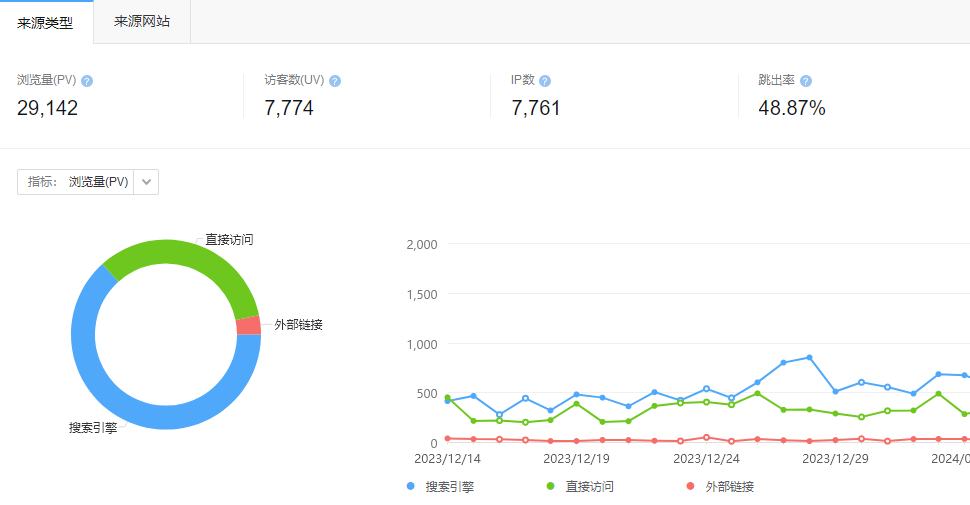The width and height of the screenshot is (970, 505).
Task: Toggle the 外部链接 legend series
Action: click(x=721, y=486)
